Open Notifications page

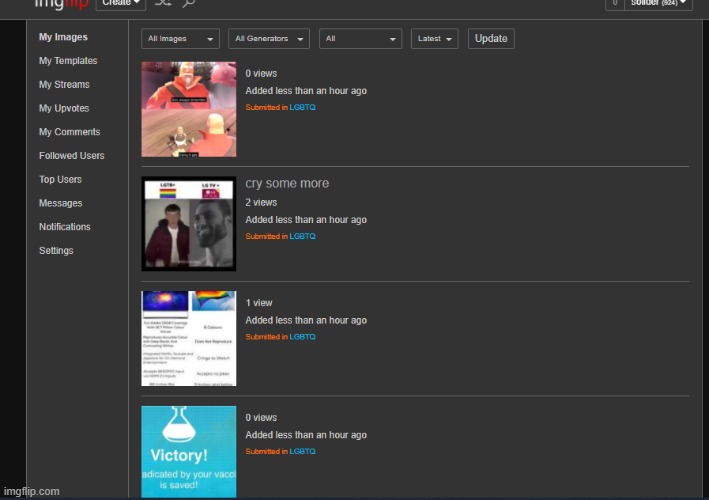point(65,227)
